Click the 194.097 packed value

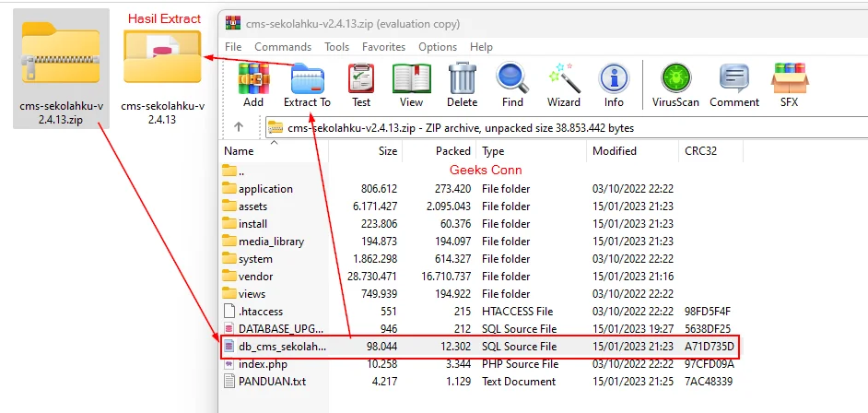pos(452,242)
